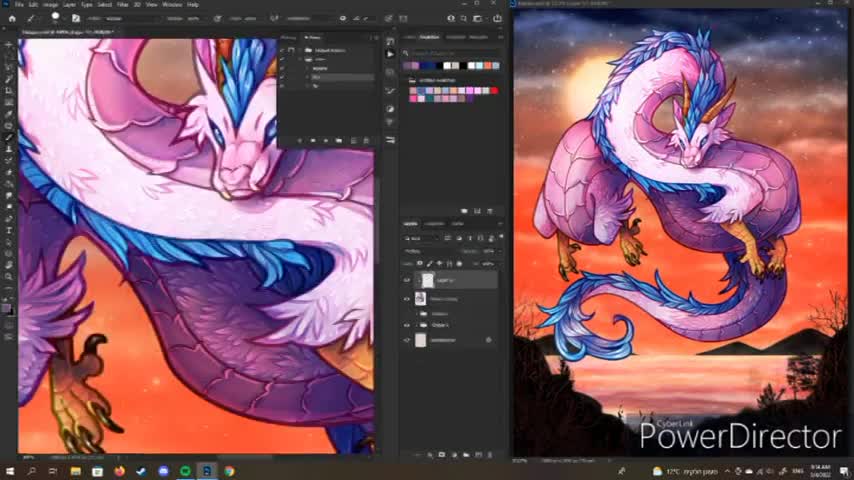Viewport: 854px width, 480px height.
Task: Toggle lock transparent pixels in Layers panel
Action: [420, 264]
